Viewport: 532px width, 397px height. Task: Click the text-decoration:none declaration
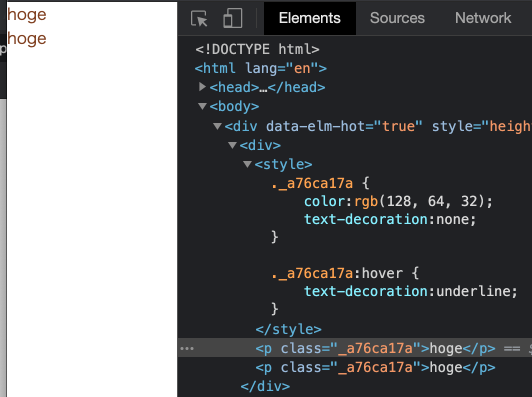click(x=390, y=219)
